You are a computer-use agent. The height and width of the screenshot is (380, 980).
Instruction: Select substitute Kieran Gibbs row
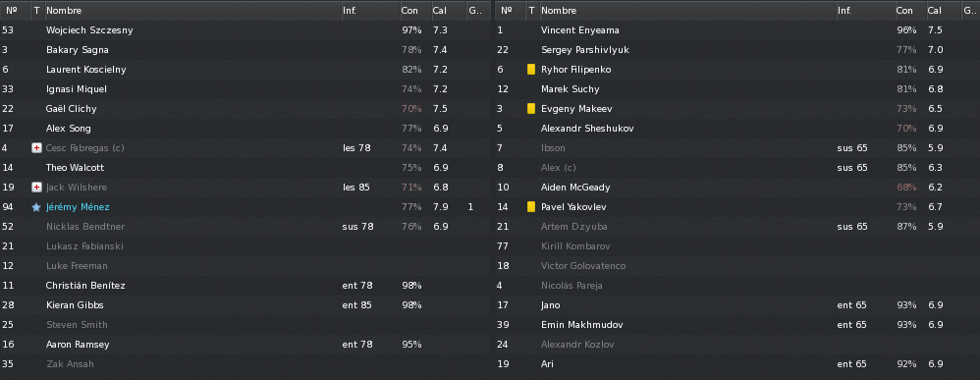click(x=245, y=305)
